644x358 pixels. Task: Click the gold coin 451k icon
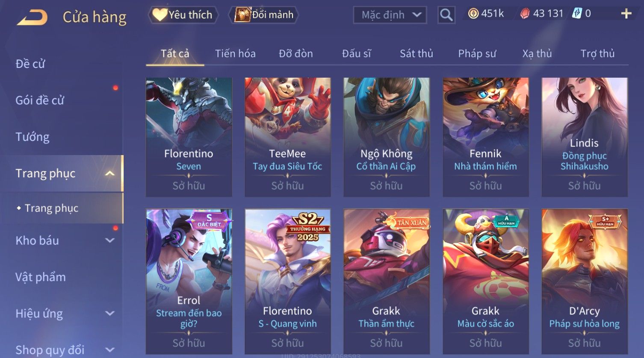point(473,14)
